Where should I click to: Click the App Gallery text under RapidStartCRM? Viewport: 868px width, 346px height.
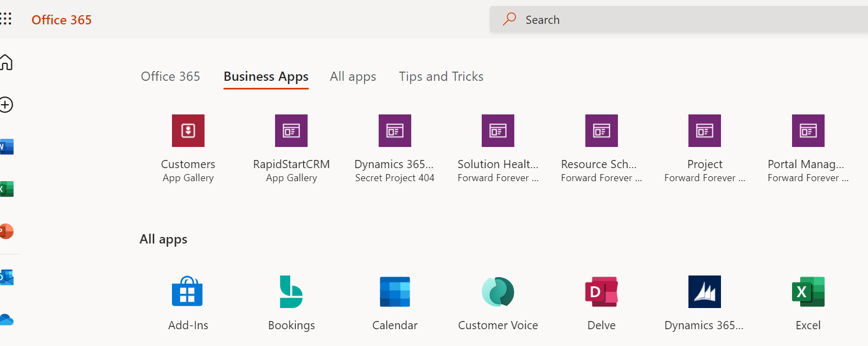291,178
